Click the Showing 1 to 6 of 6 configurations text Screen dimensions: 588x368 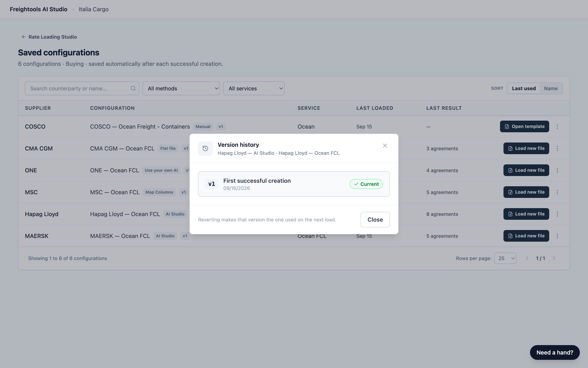click(68, 258)
